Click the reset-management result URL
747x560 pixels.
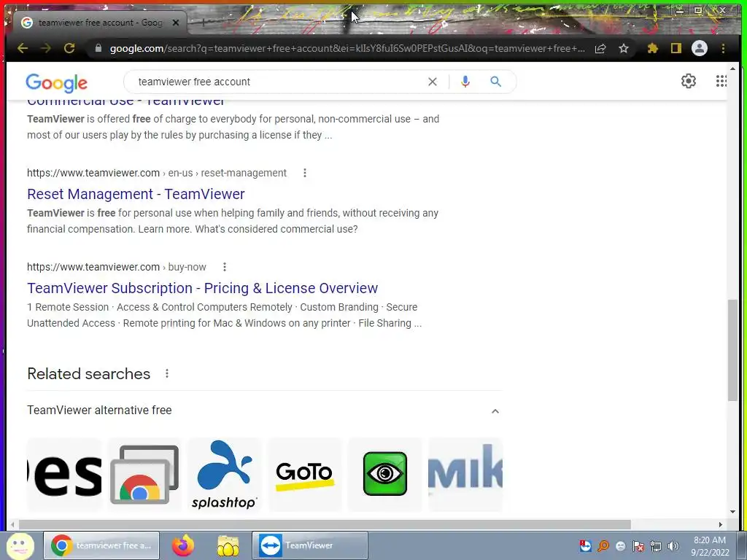coord(157,173)
